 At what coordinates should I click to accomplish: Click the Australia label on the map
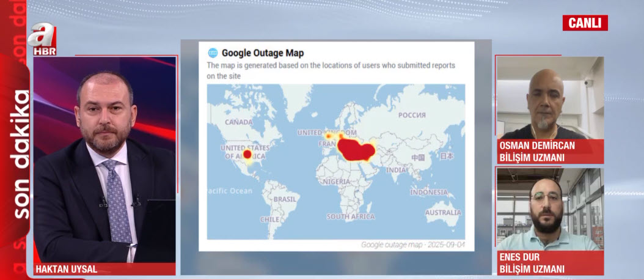tap(443, 213)
